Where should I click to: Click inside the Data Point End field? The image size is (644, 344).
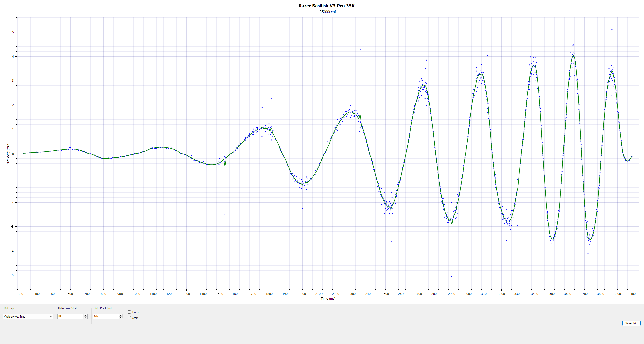click(x=106, y=316)
